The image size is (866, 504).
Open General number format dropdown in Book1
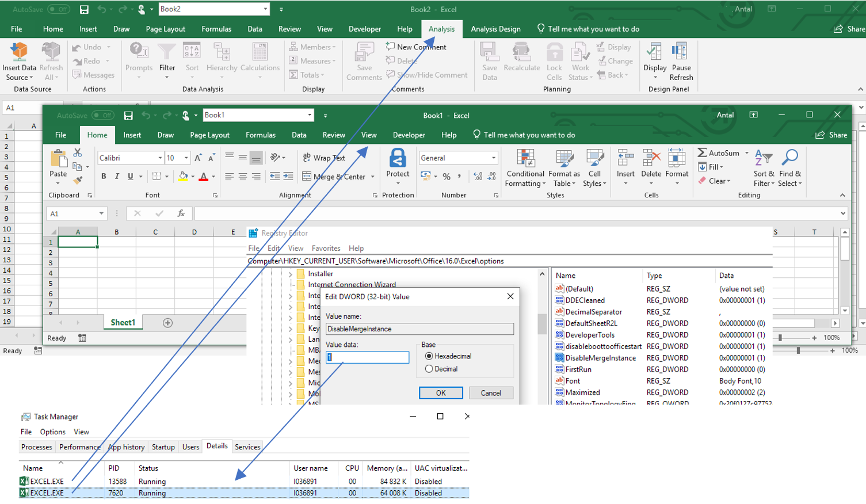point(493,158)
